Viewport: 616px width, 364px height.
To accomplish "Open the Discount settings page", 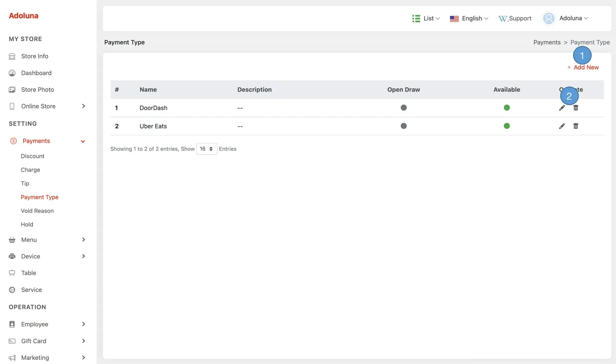I will [x=33, y=156].
